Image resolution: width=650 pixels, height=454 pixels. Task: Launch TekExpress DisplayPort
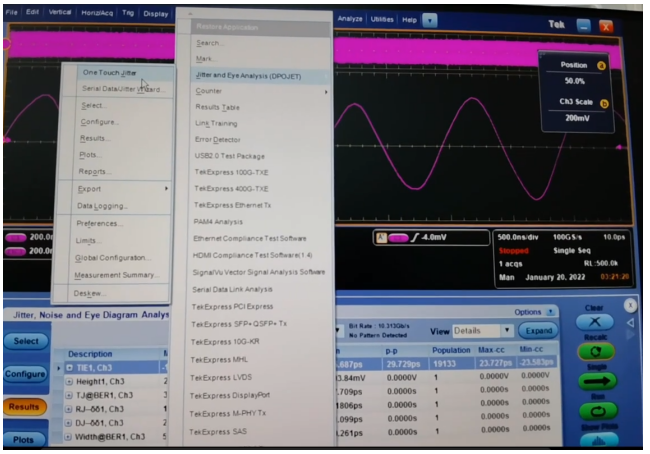point(230,396)
